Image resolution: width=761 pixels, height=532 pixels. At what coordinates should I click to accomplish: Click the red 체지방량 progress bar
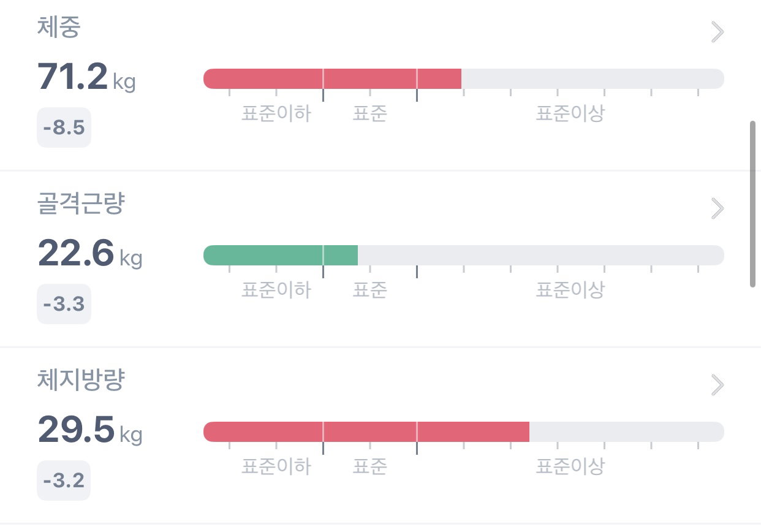366,431
